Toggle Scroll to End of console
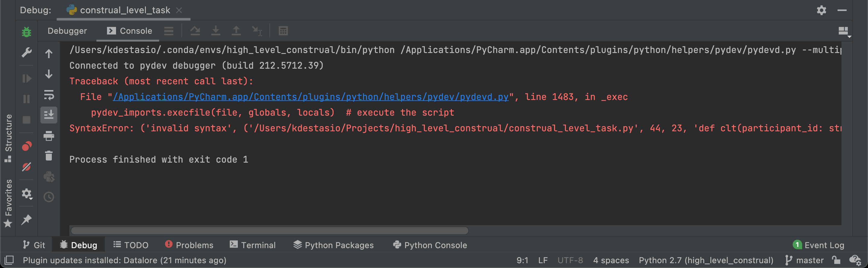The width and height of the screenshot is (868, 268). [x=49, y=115]
